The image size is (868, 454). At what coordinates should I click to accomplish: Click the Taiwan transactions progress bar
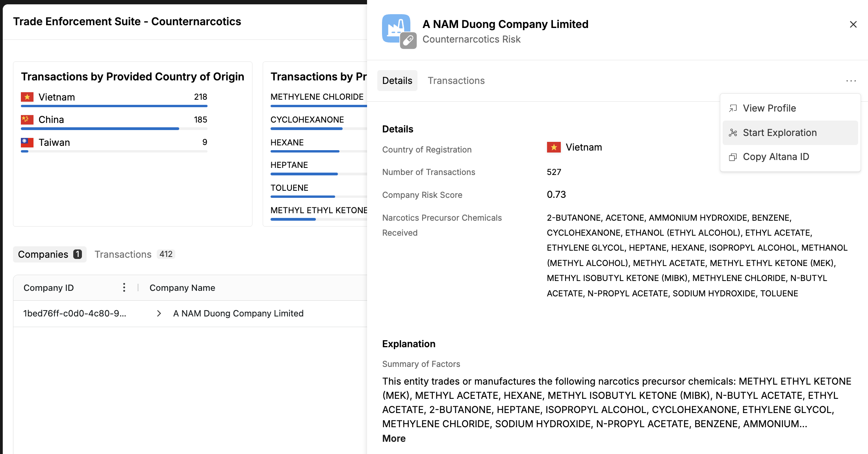(114, 151)
